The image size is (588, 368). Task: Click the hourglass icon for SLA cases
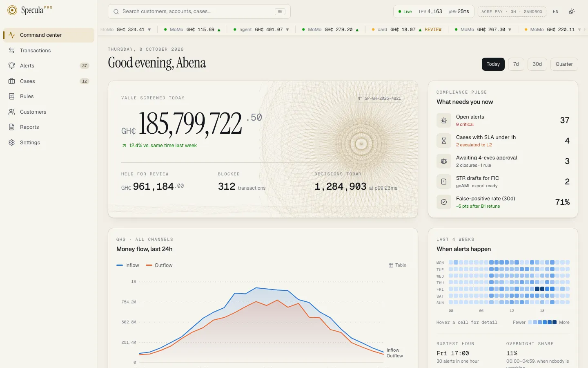click(444, 141)
